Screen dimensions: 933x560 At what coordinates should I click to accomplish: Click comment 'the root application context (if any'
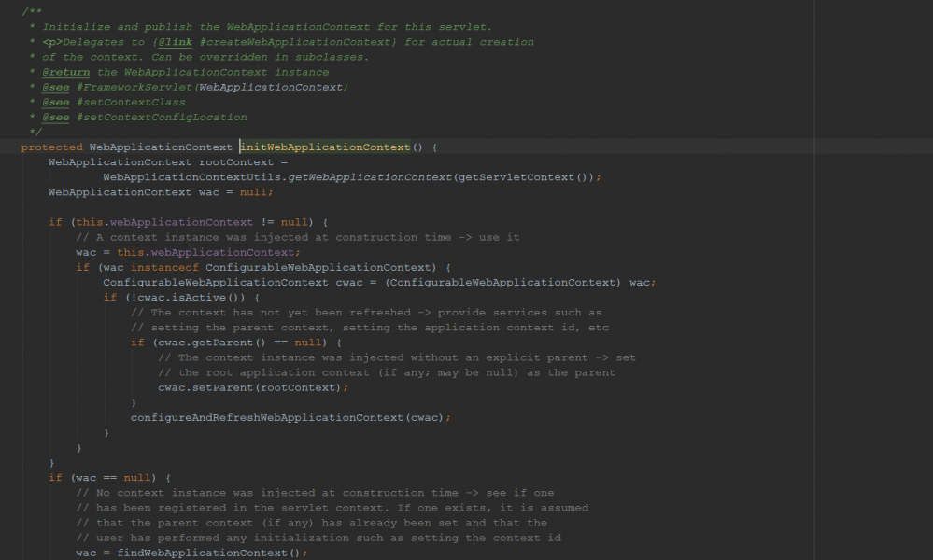pos(387,372)
